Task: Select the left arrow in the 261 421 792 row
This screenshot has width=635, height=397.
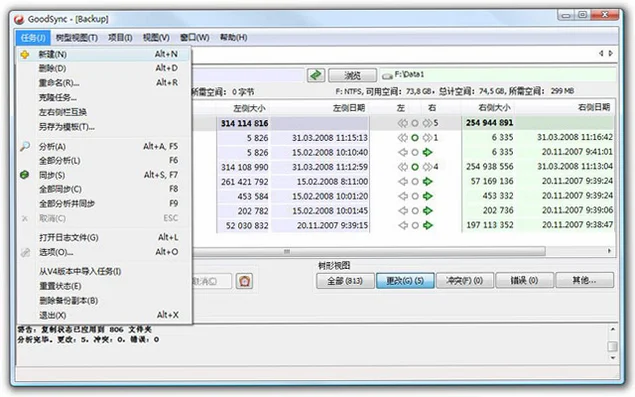Action: coord(403,181)
